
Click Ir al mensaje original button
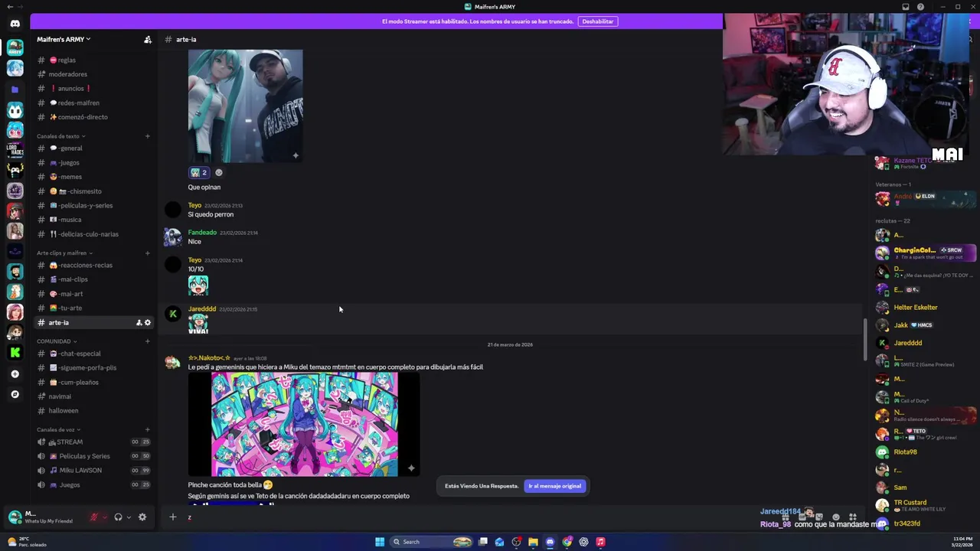[555, 486]
